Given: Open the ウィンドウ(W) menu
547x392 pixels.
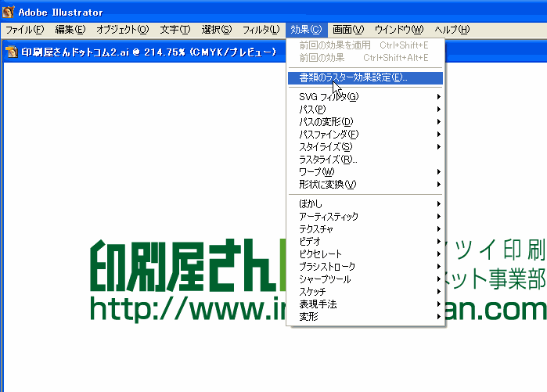Looking at the screenshot, I should point(398,30).
